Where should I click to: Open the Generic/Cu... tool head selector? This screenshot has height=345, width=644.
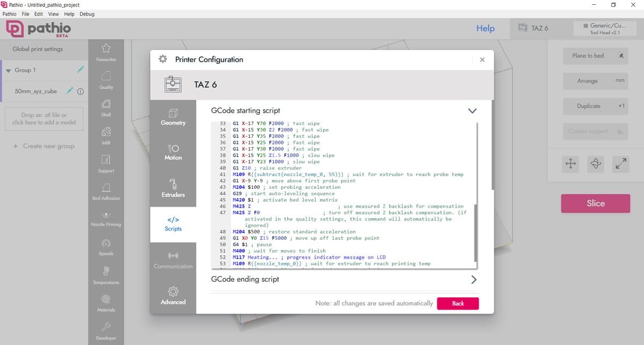(x=605, y=28)
